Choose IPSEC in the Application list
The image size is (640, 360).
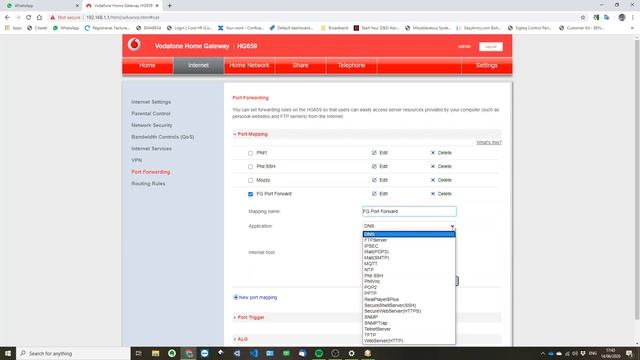coord(409,246)
